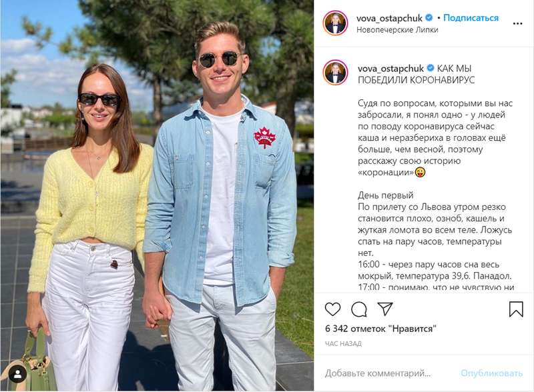Save the post with the bookmark icon

pos(516,309)
